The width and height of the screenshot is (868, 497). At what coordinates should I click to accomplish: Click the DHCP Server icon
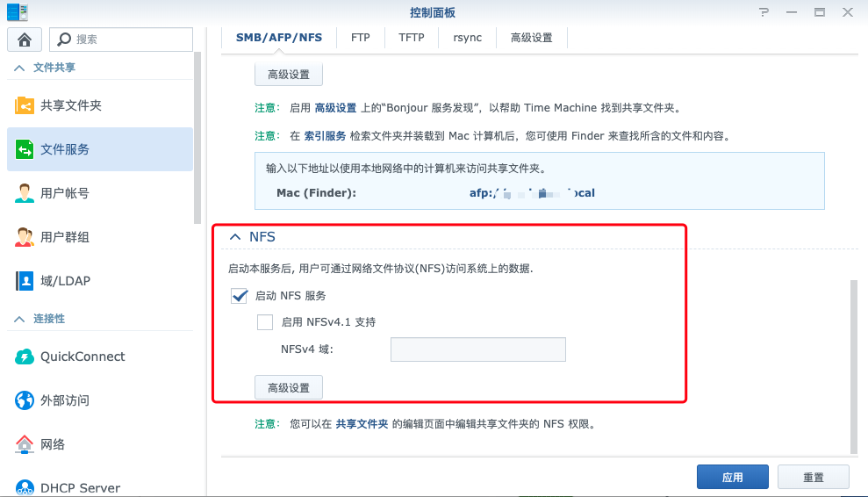(x=25, y=487)
